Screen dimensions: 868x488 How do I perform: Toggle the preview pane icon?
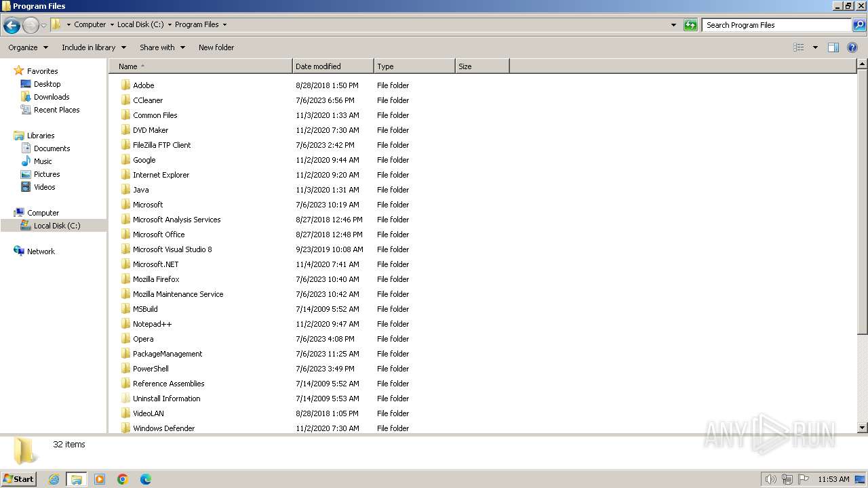tap(833, 47)
